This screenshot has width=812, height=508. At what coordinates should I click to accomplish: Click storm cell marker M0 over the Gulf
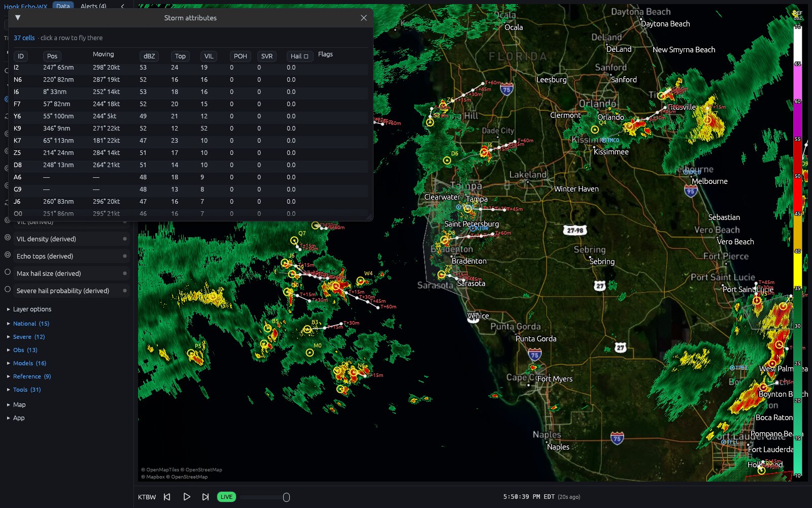click(310, 353)
